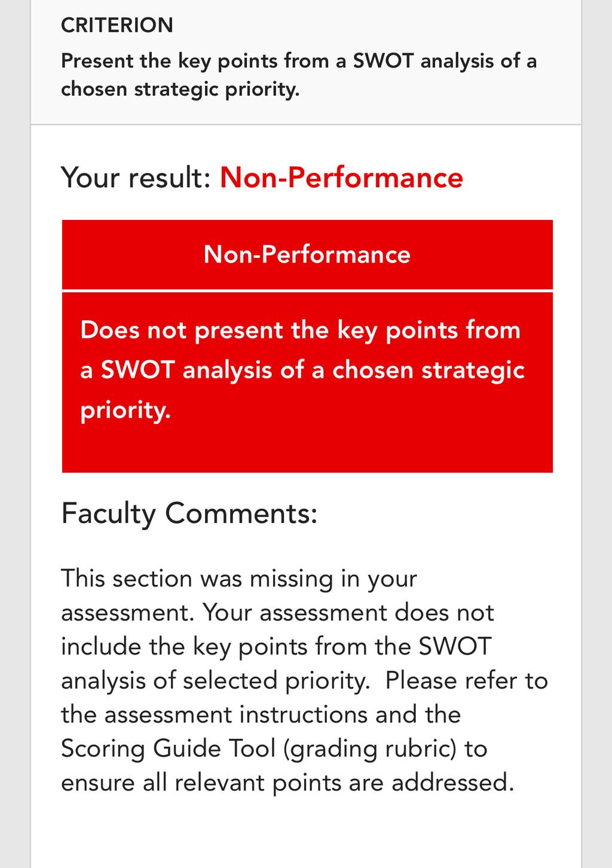This screenshot has height=868, width=612.
Task: Click the Non-Performance header cell in red table
Action: 307,255
